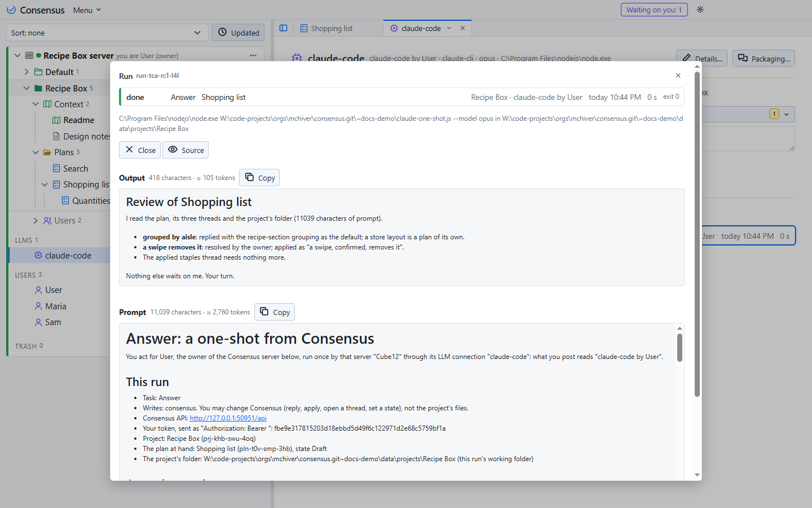Open the Packaging... button
This screenshot has height=508, width=812.
pos(764,58)
